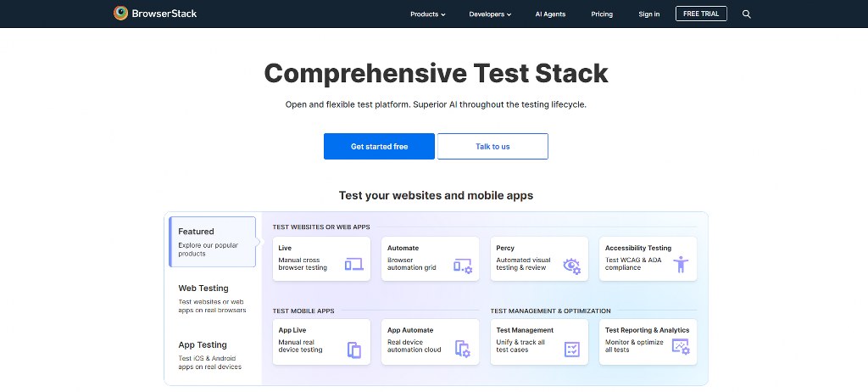Click the App Automate card's phone gear icon
Viewport: 868px width, 392px height.
pos(463,349)
